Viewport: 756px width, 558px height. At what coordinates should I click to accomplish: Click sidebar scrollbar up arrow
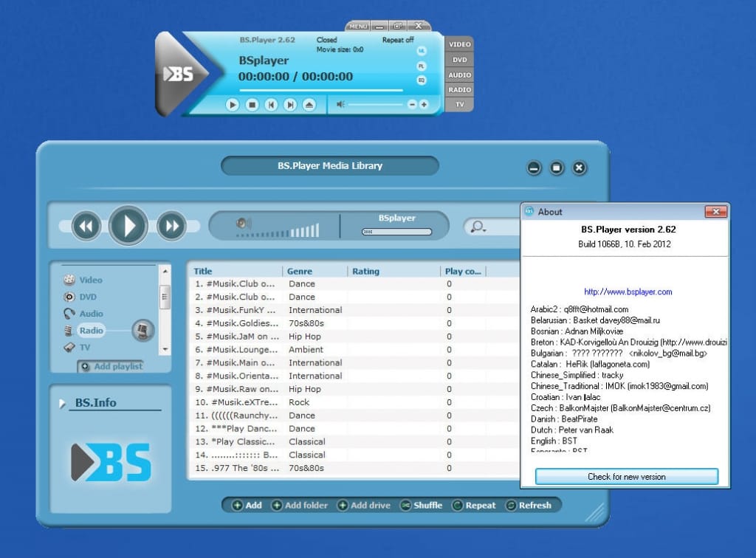(165, 272)
